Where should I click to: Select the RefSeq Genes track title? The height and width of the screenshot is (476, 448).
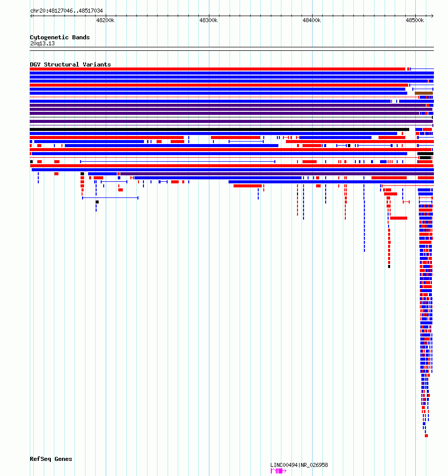pos(51,459)
